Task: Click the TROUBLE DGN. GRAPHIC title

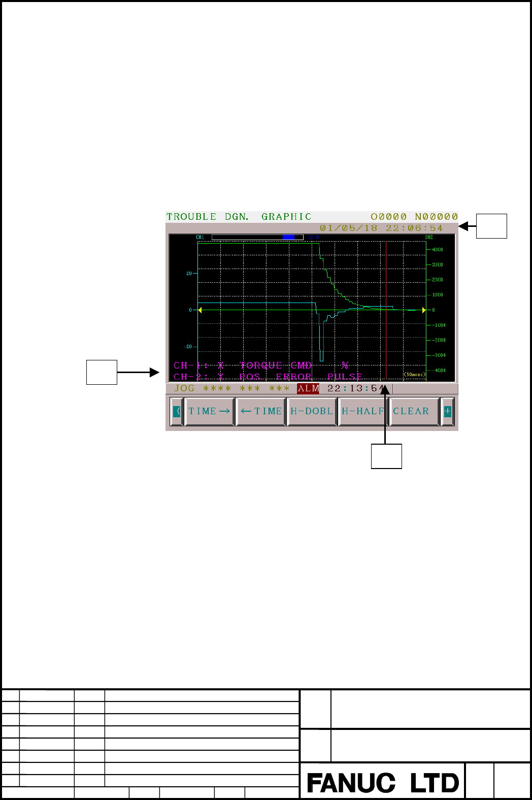Action: 239,217
